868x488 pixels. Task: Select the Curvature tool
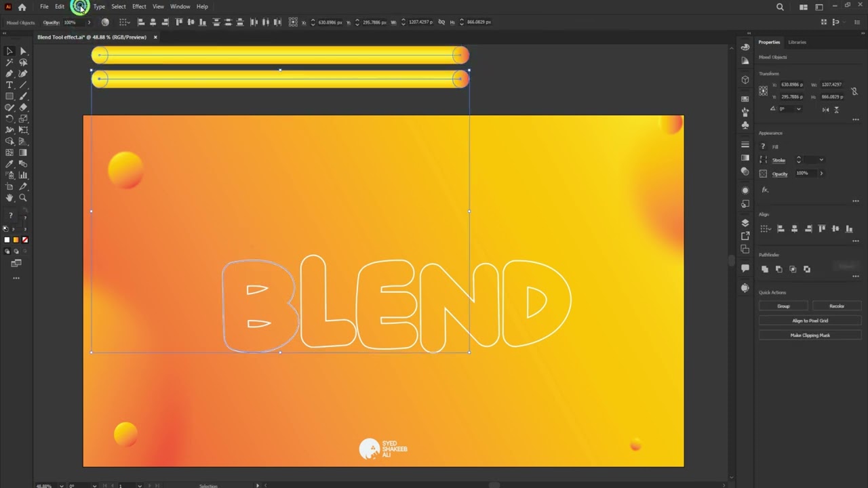coord(23,73)
